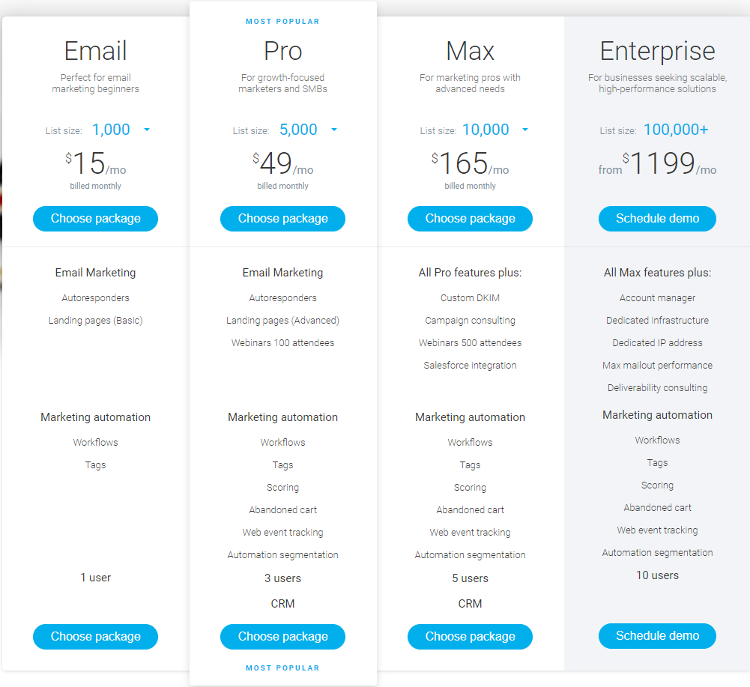
Task: Click Dedicated IP address in Enterprise
Action: click(x=657, y=343)
